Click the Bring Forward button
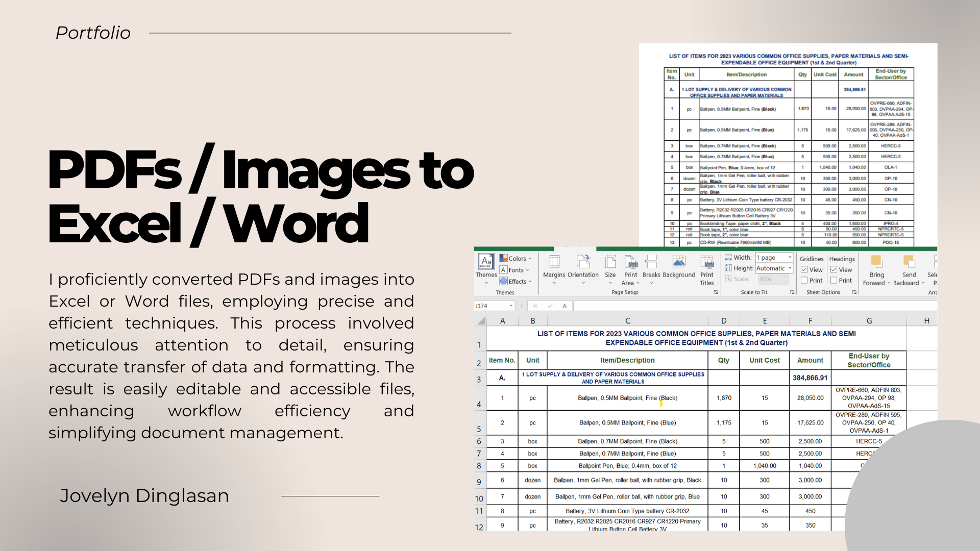The width and height of the screenshot is (980, 551). click(876, 270)
